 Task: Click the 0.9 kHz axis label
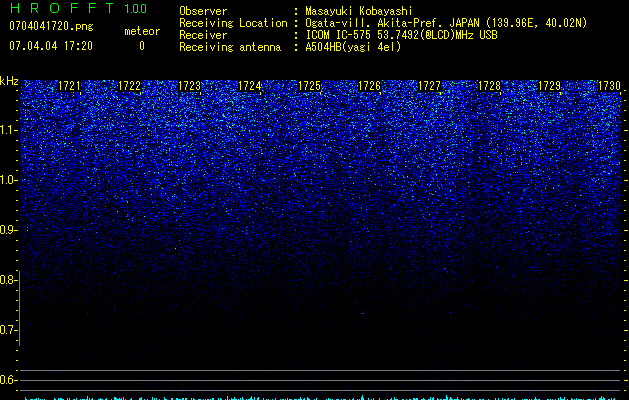click(8, 230)
